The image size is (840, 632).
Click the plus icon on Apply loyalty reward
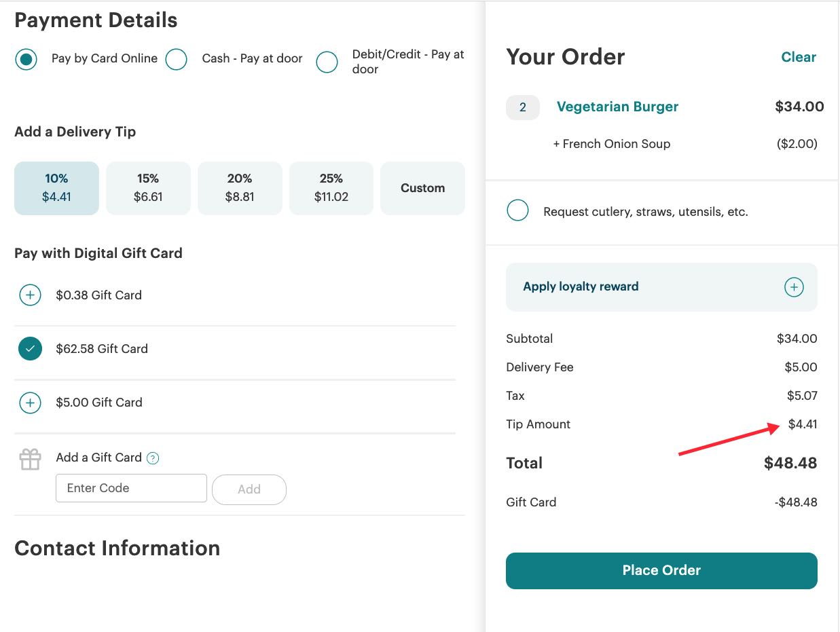[793, 286]
